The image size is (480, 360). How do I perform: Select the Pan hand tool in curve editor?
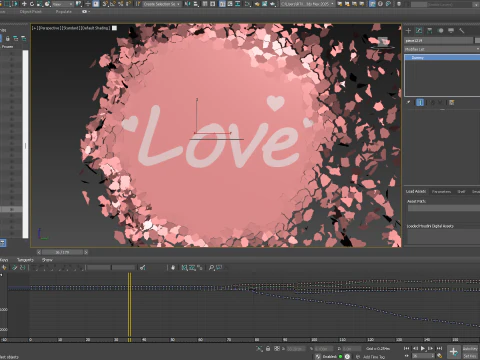point(173,268)
